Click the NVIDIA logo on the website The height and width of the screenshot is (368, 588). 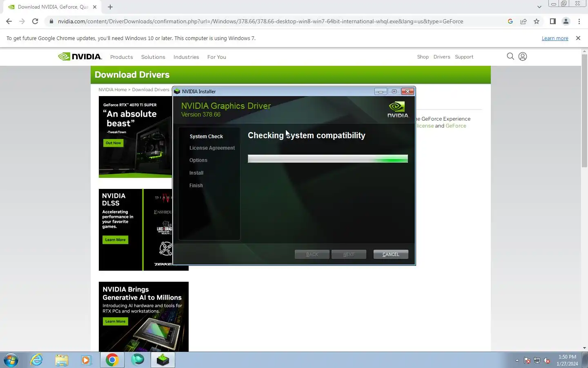click(x=80, y=56)
